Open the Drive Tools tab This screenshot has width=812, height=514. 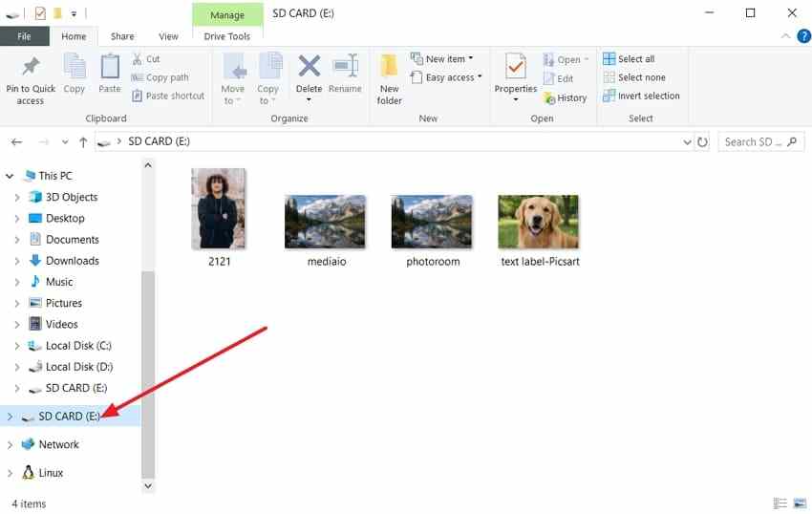[x=226, y=36]
